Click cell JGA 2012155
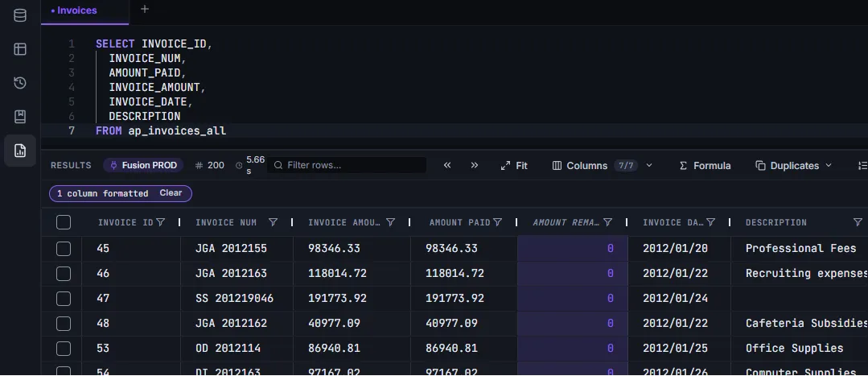Image resolution: width=868 pixels, height=376 pixels. click(x=232, y=249)
